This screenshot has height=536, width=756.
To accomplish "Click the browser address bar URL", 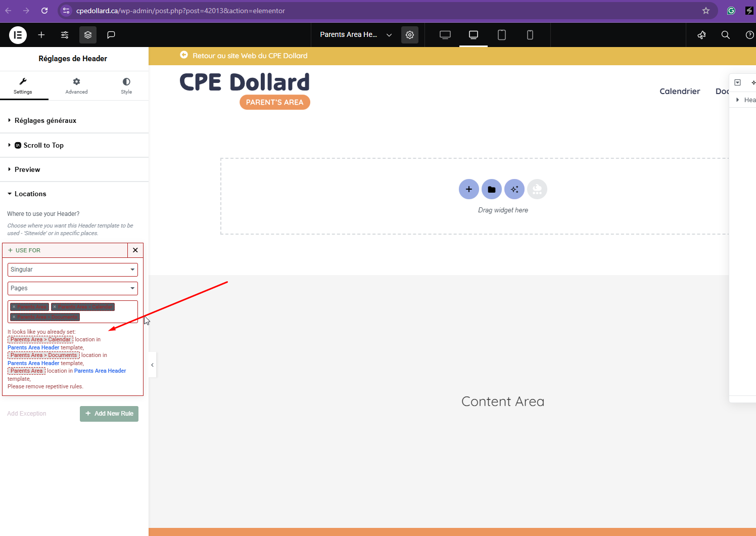I will pyautogui.click(x=180, y=11).
